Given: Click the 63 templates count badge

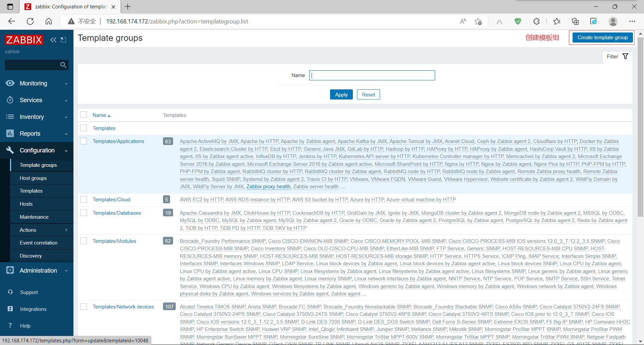Looking at the screenshot, I should click(168, 141).
